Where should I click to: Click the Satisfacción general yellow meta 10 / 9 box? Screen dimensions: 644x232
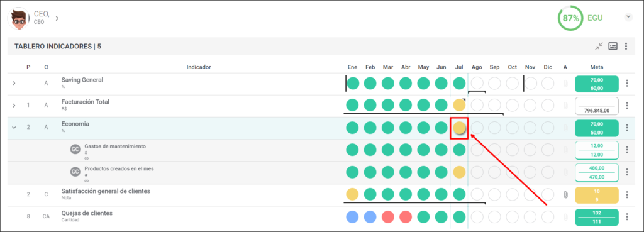[x=597, y=196]
